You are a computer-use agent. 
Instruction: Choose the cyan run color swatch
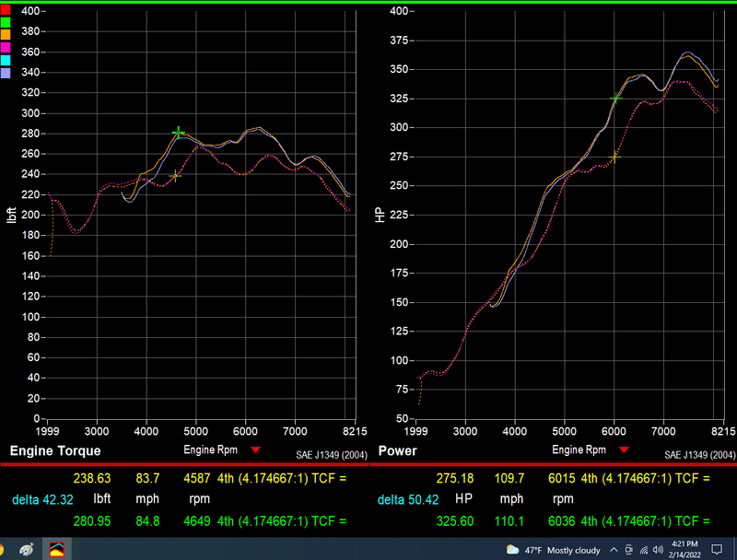click(5, 60)
